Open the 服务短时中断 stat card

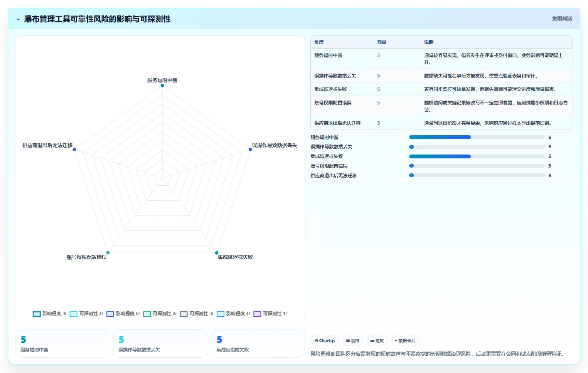point(62,343)
